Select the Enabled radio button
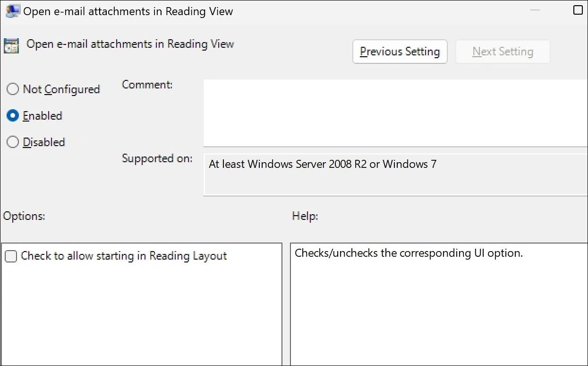The height and width of the screenshot is (366, 588). tap(13, 116)
